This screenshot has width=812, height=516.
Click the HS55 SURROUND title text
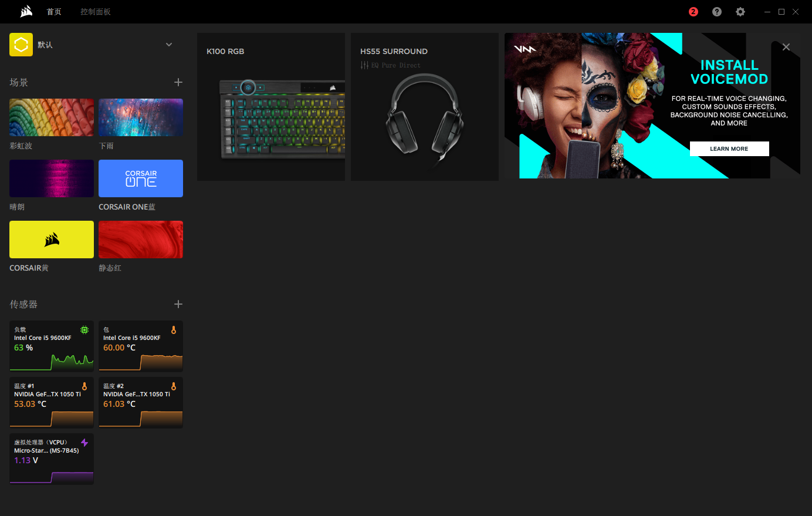pyautogui.click(x=394, y=51)
